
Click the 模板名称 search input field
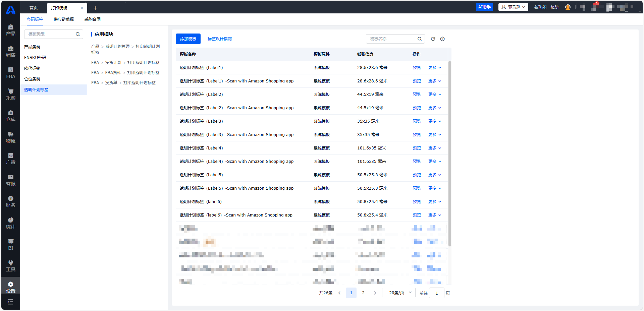pyautogui.click(x=392, y=39)
